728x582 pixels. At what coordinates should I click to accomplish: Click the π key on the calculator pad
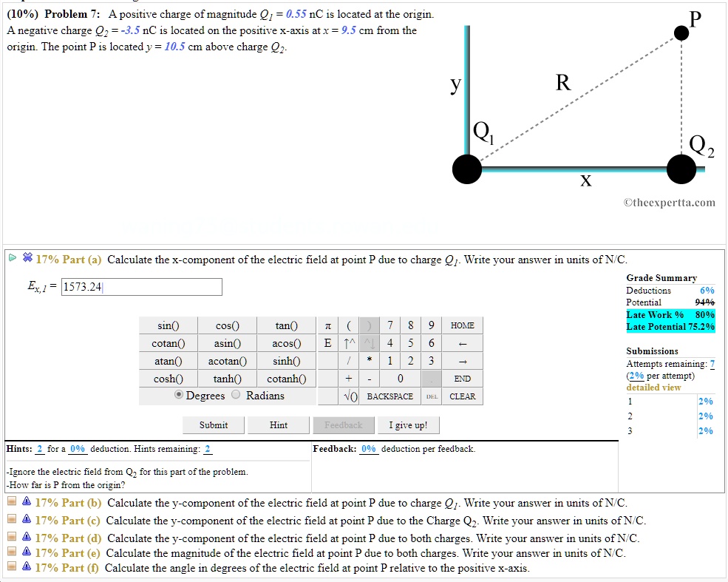click(328, 325)
